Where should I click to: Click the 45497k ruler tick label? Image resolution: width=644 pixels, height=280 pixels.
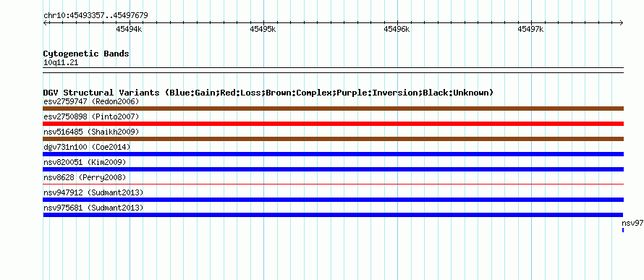pos(530,29)
